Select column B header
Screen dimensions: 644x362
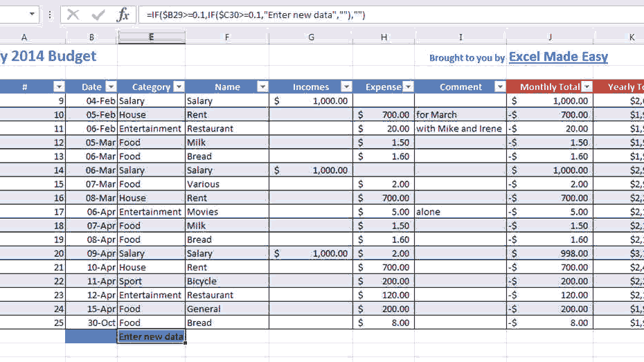coord(91,37)
